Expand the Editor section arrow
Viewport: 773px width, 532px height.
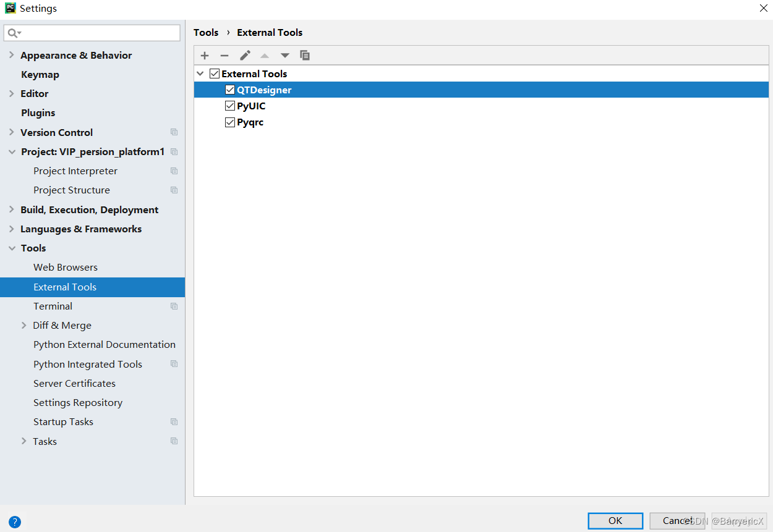[x=11, y=93]
